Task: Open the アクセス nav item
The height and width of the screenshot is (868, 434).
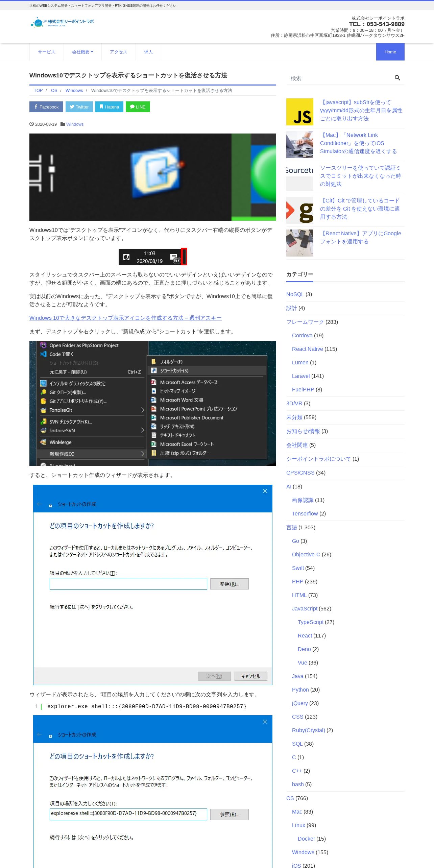Action: coord(119,52)
